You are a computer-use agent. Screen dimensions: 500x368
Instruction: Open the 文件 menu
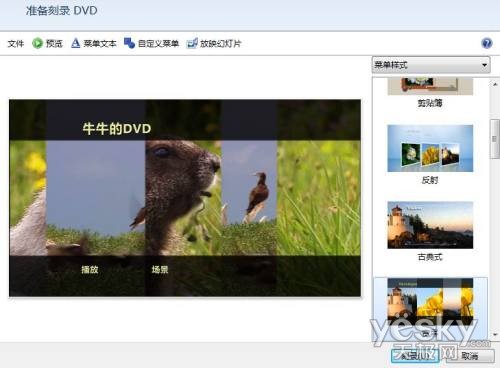coord(16,44)
